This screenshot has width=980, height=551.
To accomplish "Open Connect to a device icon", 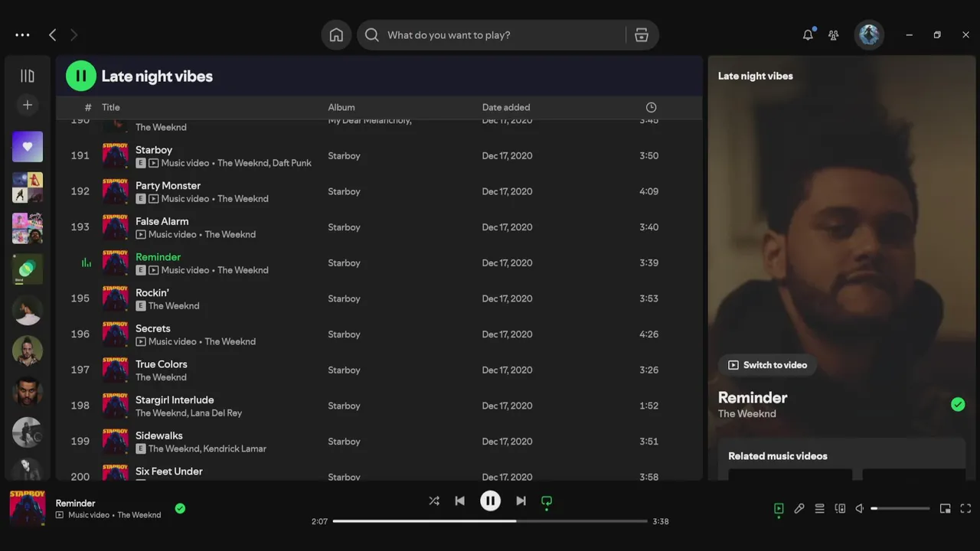I will coord(840,508).
